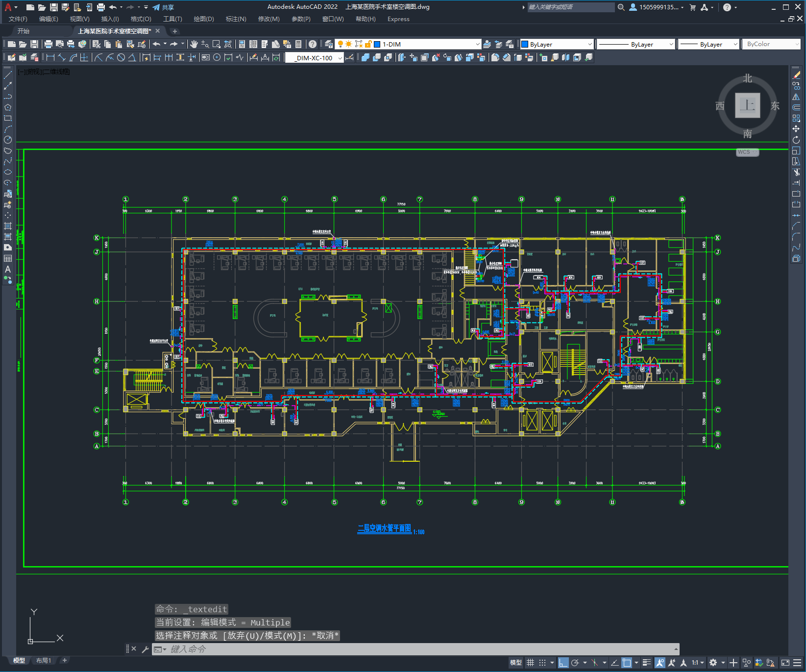806x672 pixels.
Task: Toggle Ortho mode in status bar
Action: [563, 663]
